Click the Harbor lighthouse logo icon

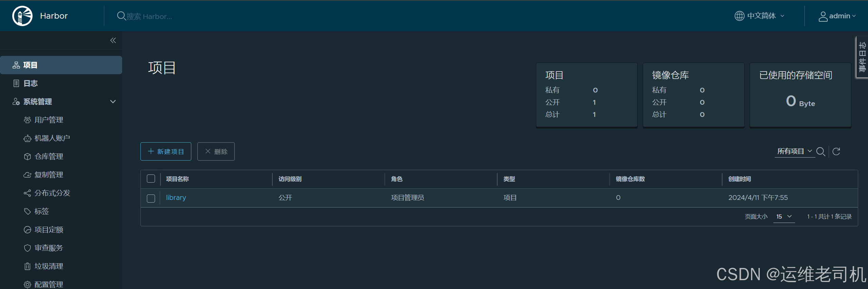click(22, 16)
